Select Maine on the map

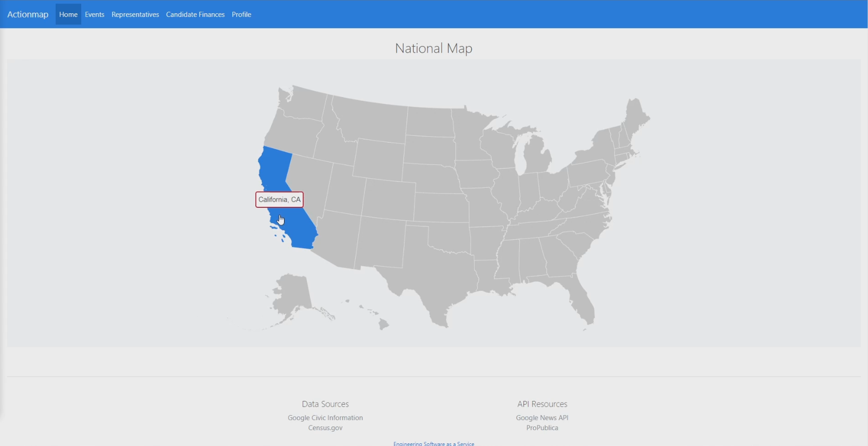click(636, 116)
